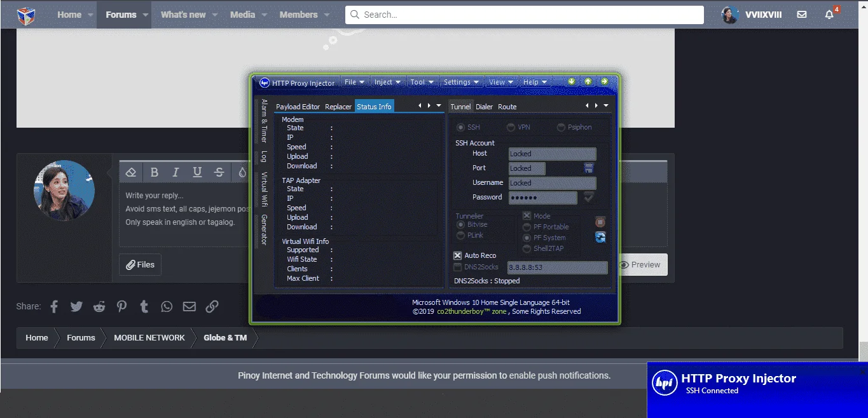Switch to the Payload Editor tab
The image size is (868, 418).
pyautogui.click(x=298, y=107)
